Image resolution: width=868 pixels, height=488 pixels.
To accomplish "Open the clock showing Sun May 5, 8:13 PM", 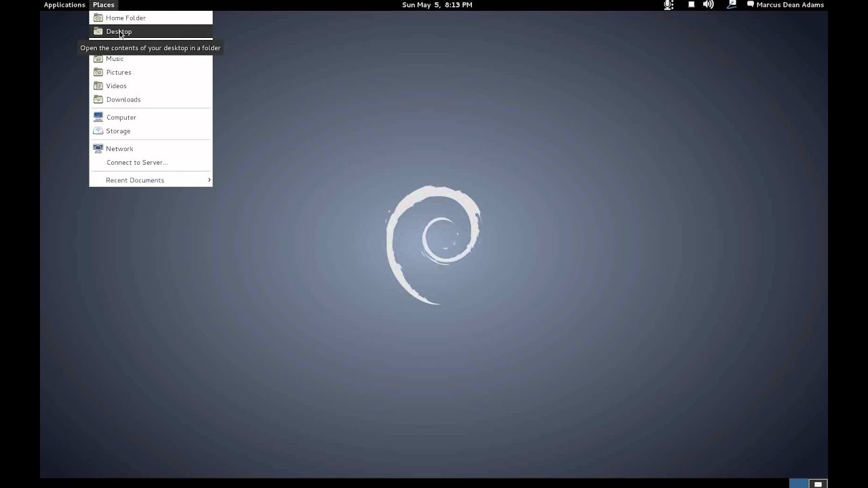I will pos(437,5).
